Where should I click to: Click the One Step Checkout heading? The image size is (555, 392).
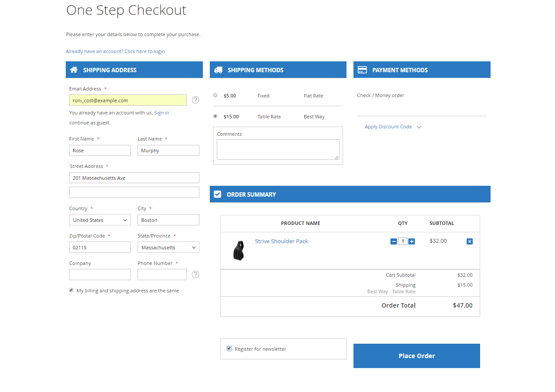[126, 10]
